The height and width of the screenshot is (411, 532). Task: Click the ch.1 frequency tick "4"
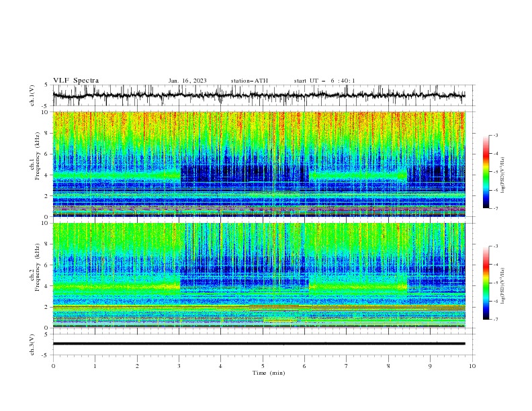[47, 175]
